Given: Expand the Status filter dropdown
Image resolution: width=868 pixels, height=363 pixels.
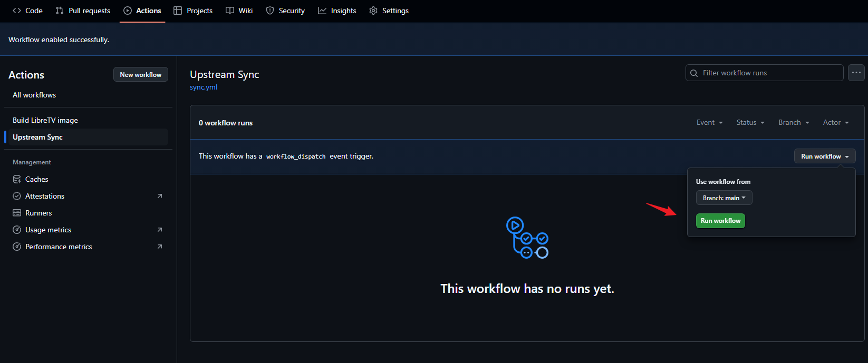Looking at the screenshot, I should [750, 122].
